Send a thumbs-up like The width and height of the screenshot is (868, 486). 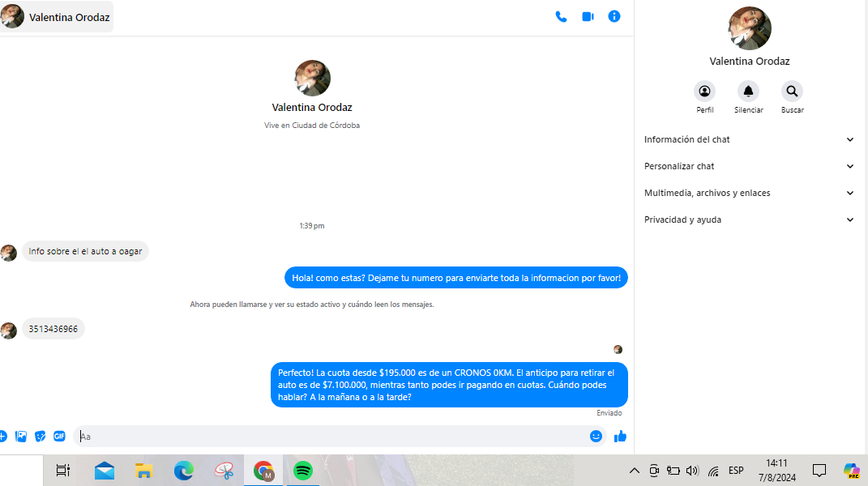tap(620, 436)
